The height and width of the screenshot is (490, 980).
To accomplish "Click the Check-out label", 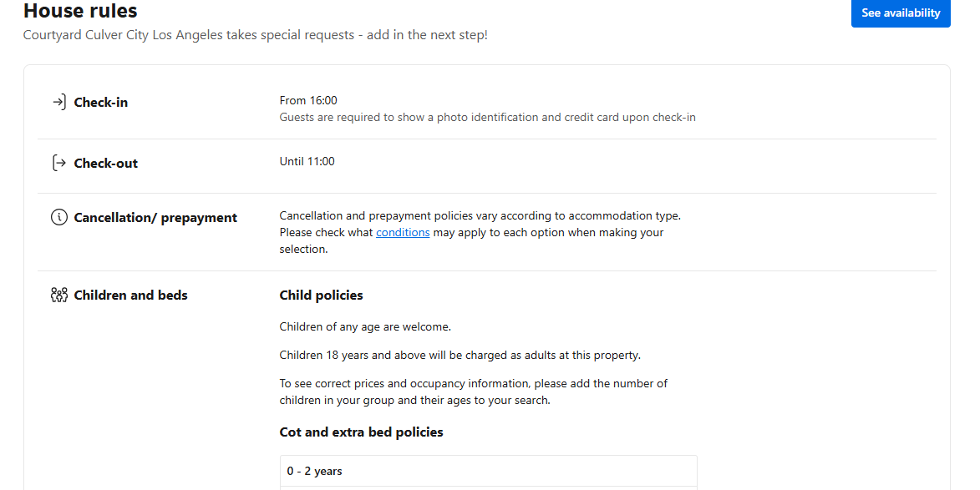I will pyautogui.click(x=105, y=164).
